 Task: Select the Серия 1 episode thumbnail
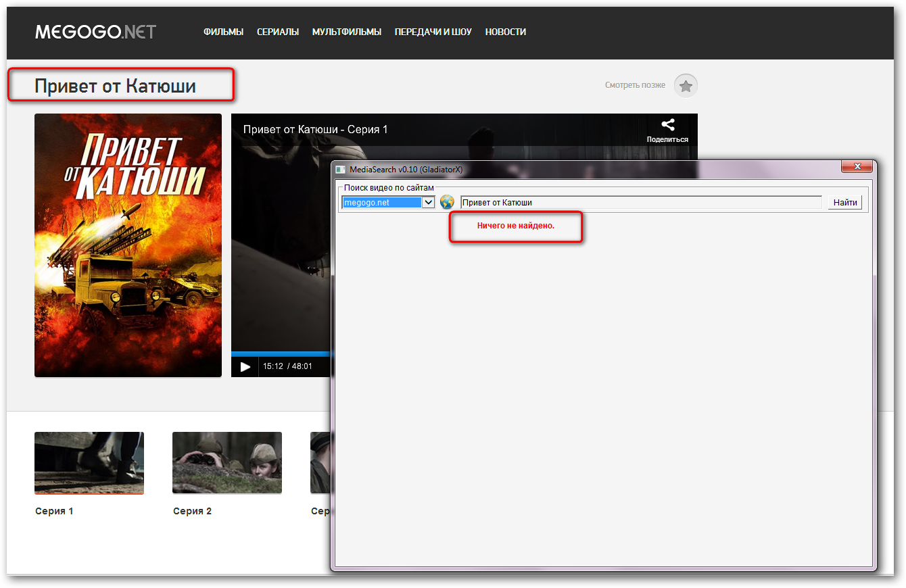89,463
